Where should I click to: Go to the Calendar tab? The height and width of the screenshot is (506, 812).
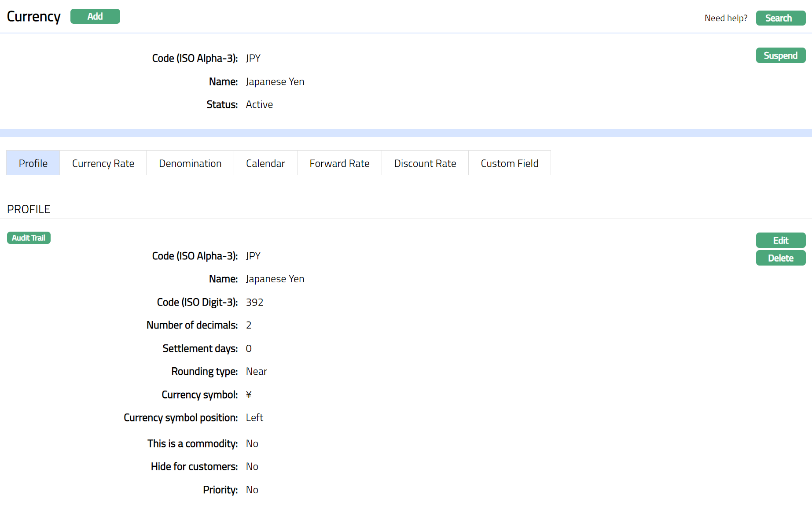pos(265,163)
